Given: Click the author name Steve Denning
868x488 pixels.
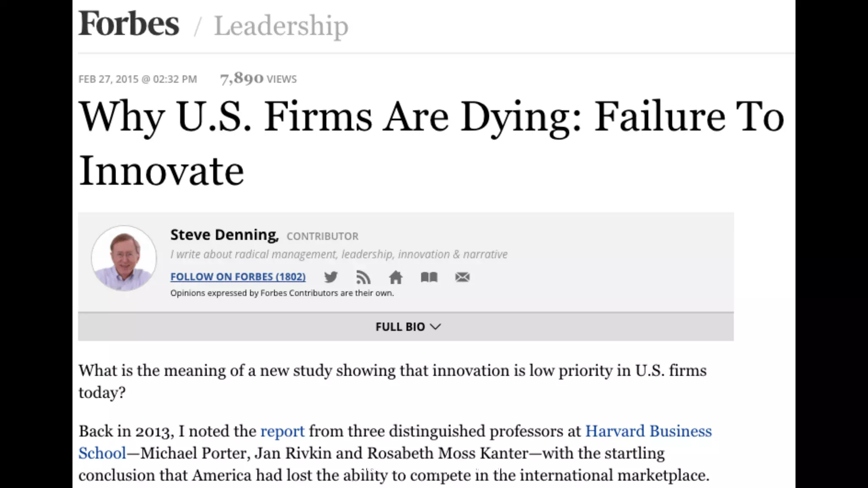Looking at the screenshot, I should pyautogui.click(x=224, y=235).
